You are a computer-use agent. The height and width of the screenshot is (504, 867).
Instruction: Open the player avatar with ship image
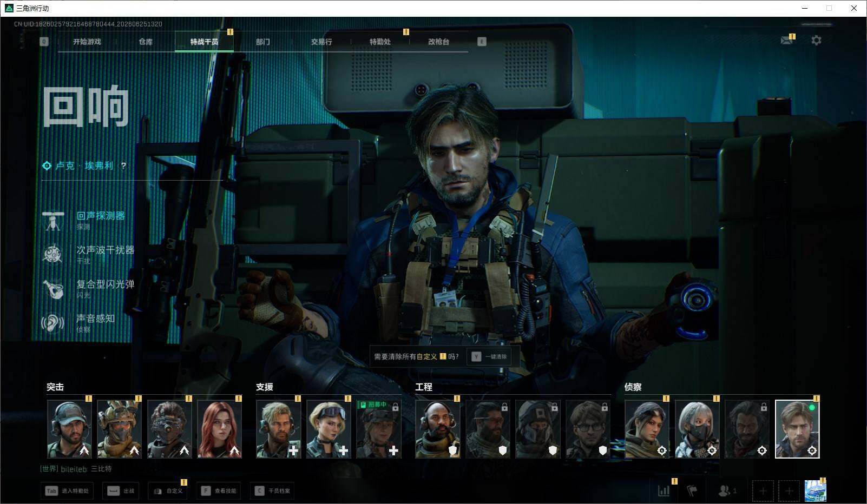(x=815, y=490)
